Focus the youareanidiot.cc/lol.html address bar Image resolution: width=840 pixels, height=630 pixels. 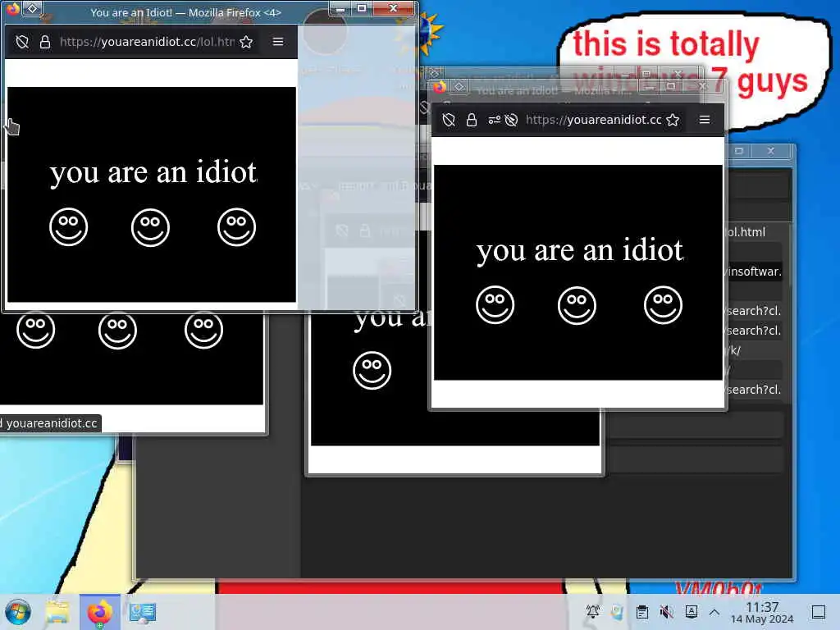pos(147,42)
